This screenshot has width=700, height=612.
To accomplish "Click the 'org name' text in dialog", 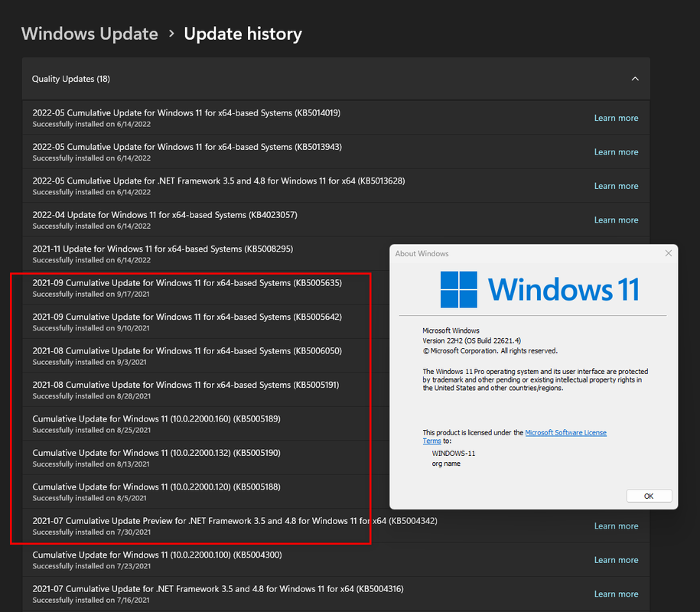I will point(446,464).
